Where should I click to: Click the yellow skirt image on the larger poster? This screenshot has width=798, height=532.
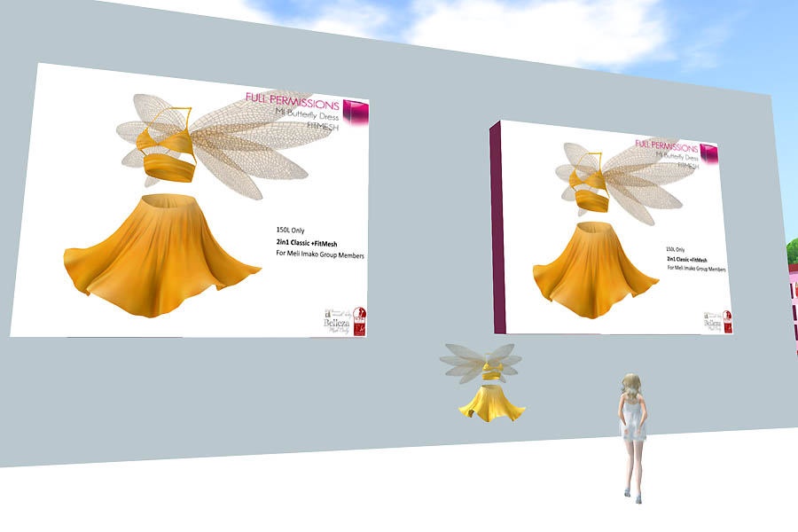[x=162, y=255]
